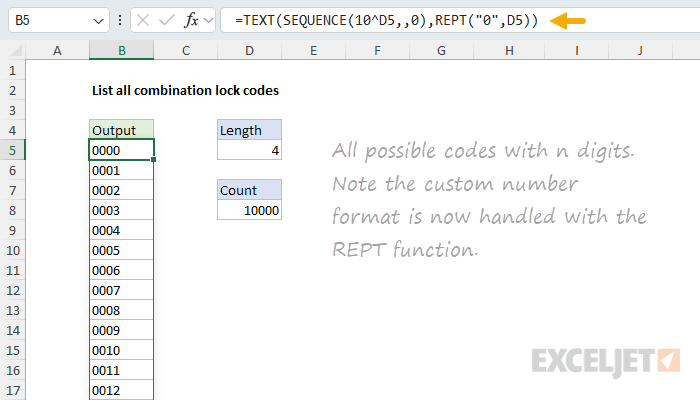700x400 pixels.
Task: Select row 4 header
Action: 12,130
